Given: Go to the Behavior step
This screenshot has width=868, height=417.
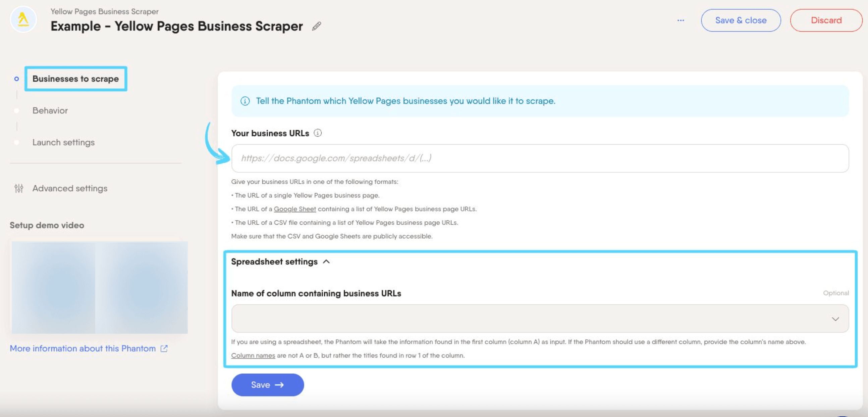Looking at the screenshot, I should point(50,110).
